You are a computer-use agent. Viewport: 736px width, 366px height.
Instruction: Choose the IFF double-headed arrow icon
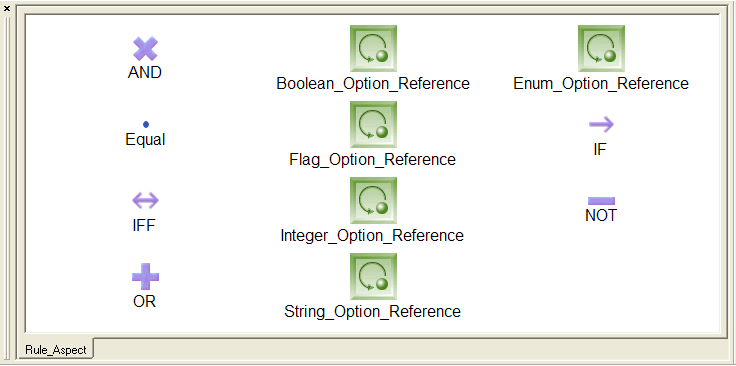point(145,201)
